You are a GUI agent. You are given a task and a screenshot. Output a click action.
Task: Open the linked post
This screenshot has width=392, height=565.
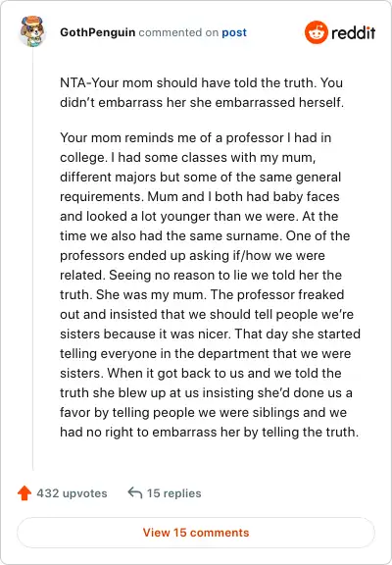(234, 32)
